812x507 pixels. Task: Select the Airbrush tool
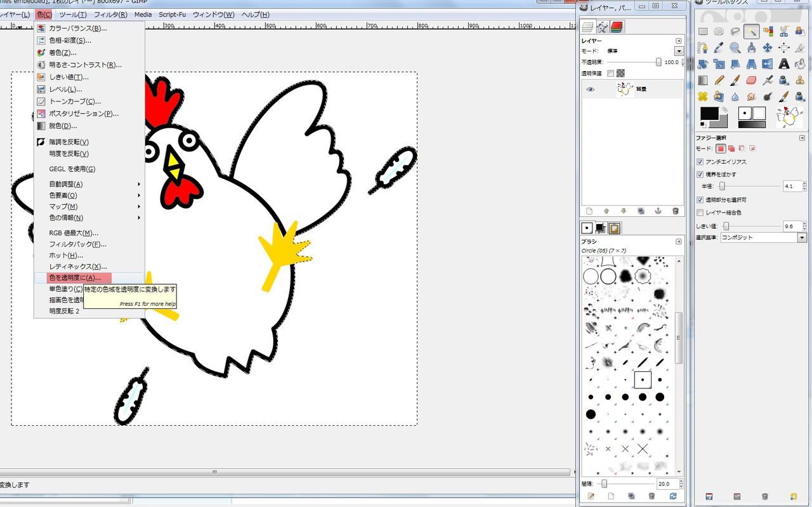pyautogui.click(x=768, y=81)
